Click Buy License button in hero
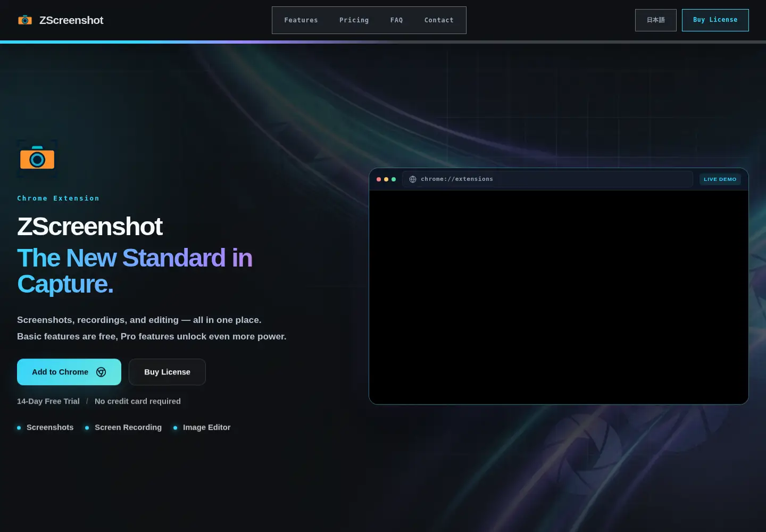The image size is (766, 532). tap(167, 372)
